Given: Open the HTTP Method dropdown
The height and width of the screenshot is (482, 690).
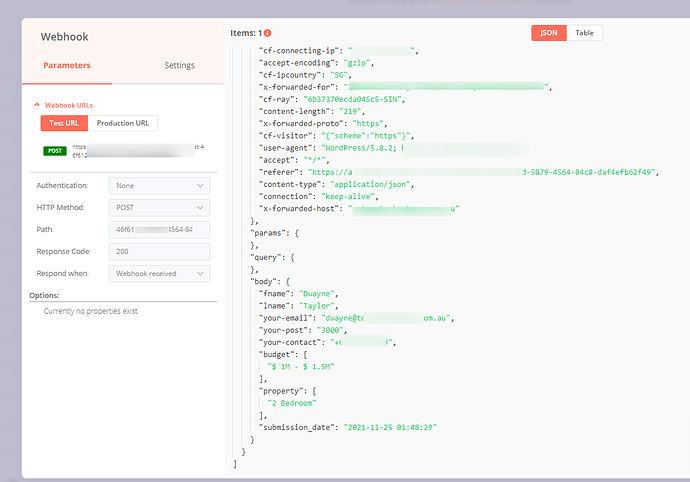Looking at the screenshot, I should (x=159, y=208).
